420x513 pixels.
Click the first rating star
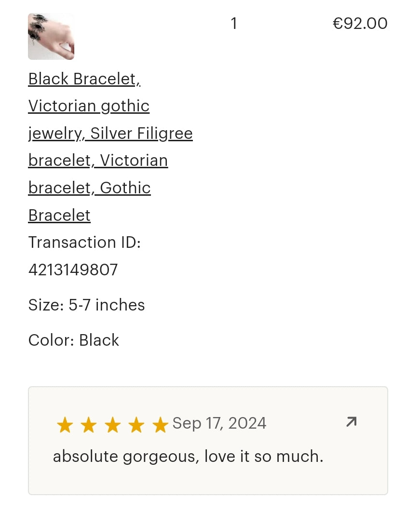coord(65,425)
